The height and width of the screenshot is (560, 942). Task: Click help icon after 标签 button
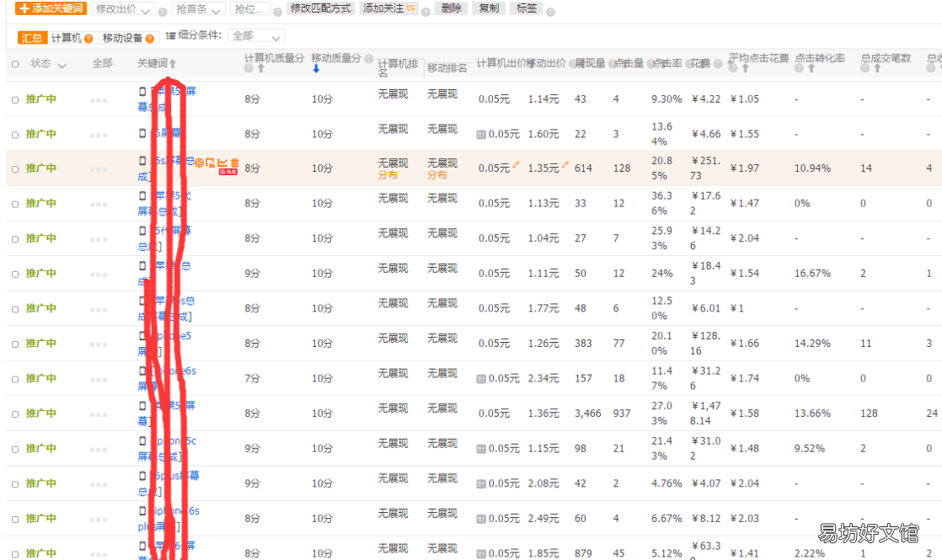point(549,12)
